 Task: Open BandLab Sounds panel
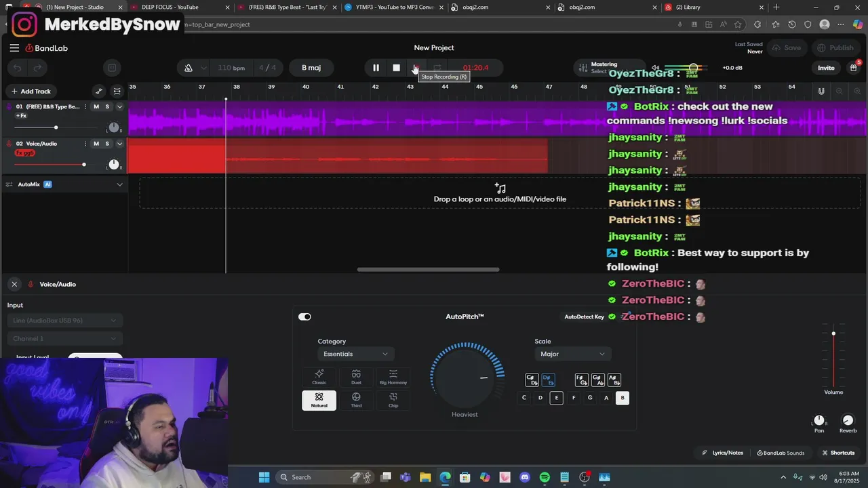pyautogui.click(x=781, y=453)
